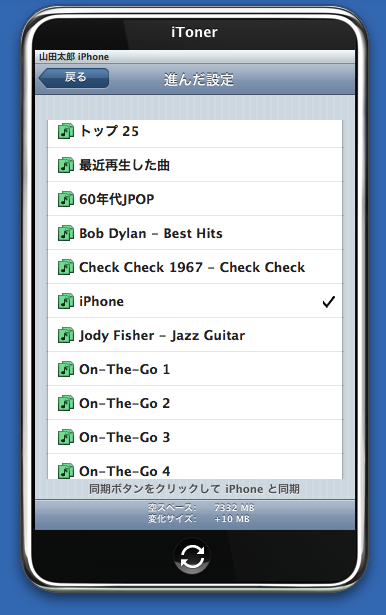Click the playlist icon beside 60年代JPOP
This screenshot has width=386, height=615.
click(x=66, y=199)
